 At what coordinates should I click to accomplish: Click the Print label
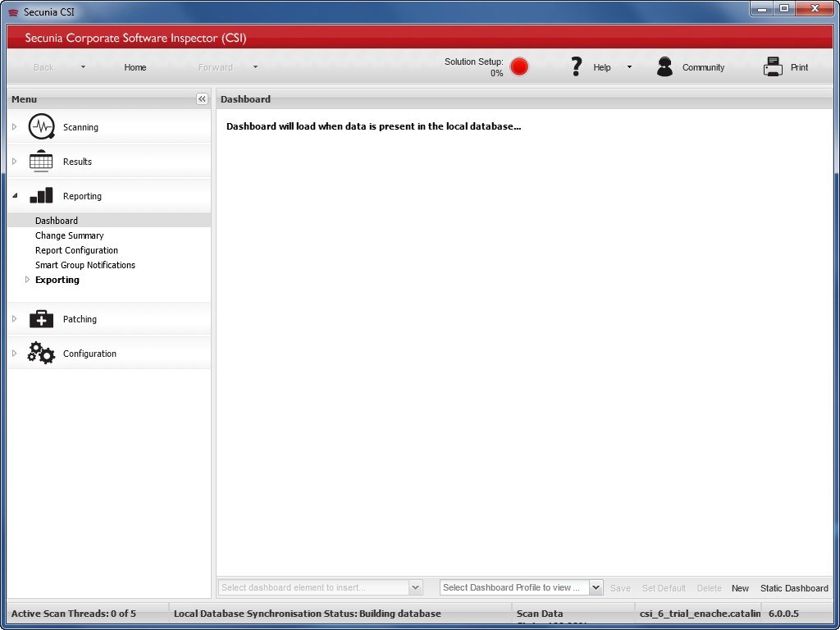click(799, 67)
